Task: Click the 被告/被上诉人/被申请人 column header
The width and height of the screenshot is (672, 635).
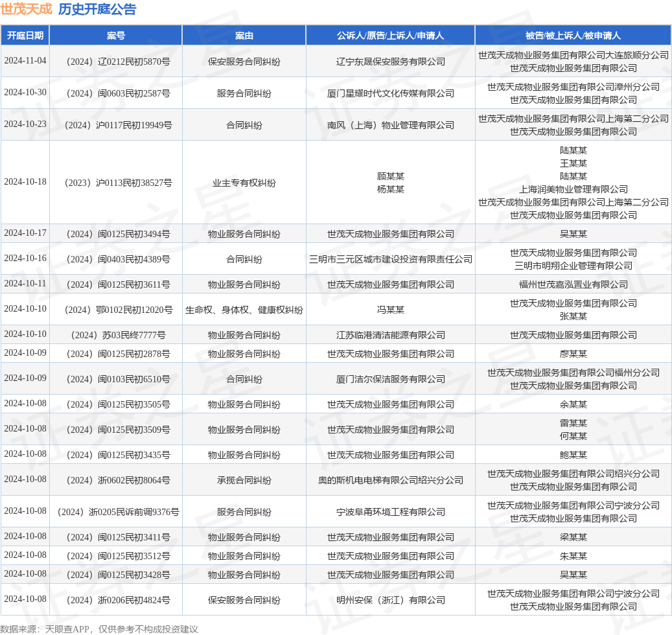Action: [x=574, y=36]
